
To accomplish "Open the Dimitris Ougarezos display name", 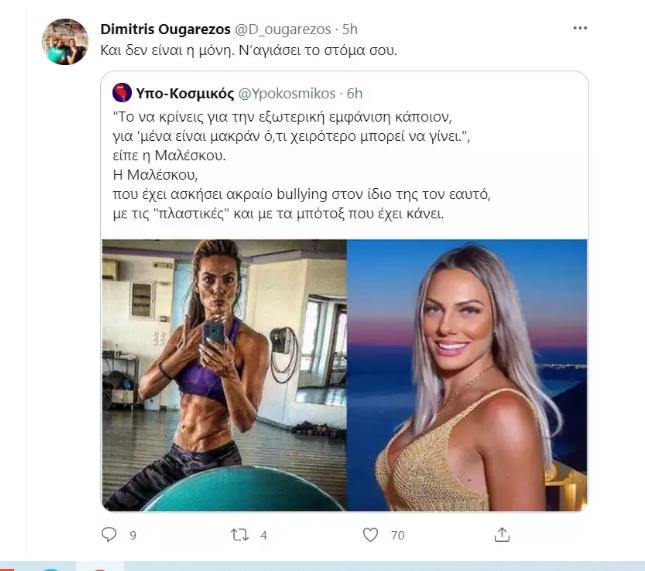I will coord(166,28).
